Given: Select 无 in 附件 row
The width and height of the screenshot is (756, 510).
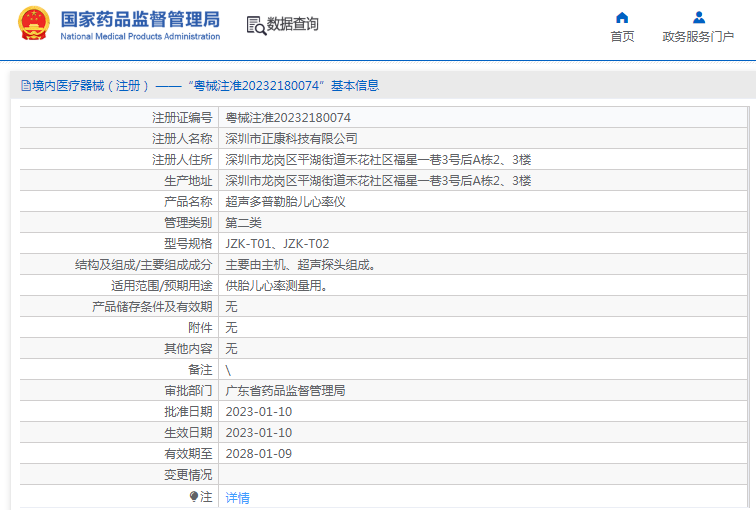Looking at the screenshot, I should 231,328.
